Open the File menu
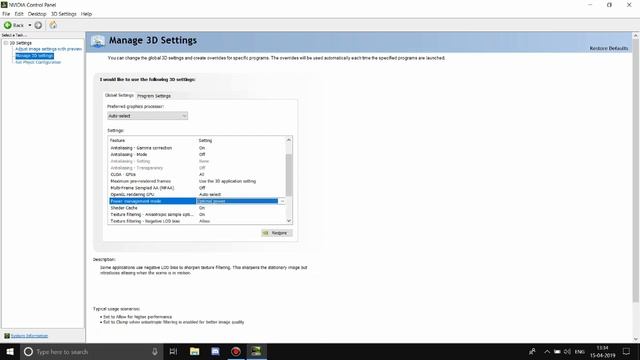This screenshot has height=360, width=640. click(x=6, y=14)
